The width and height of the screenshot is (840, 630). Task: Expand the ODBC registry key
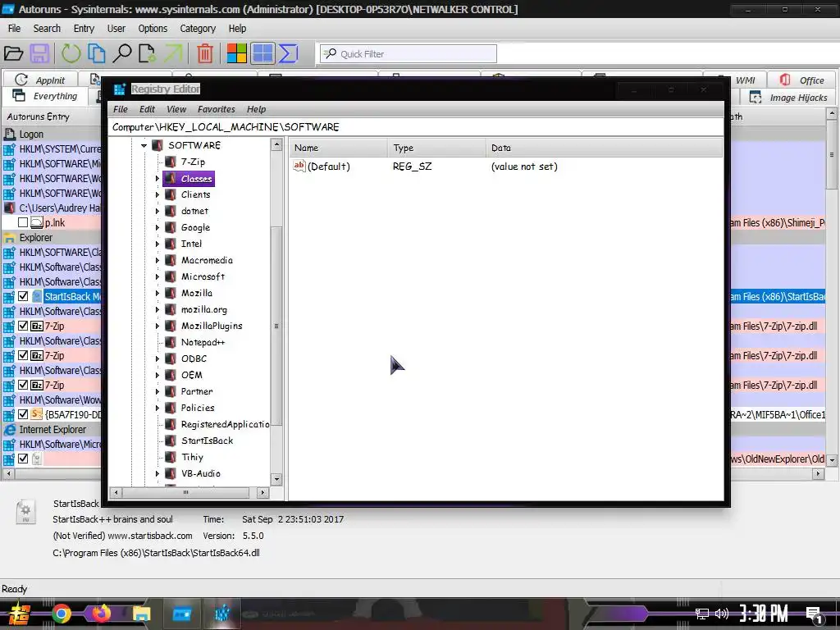coord(157,359)
